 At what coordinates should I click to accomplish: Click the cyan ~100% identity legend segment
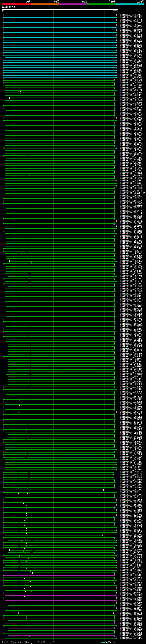click(x=130, y=4)
